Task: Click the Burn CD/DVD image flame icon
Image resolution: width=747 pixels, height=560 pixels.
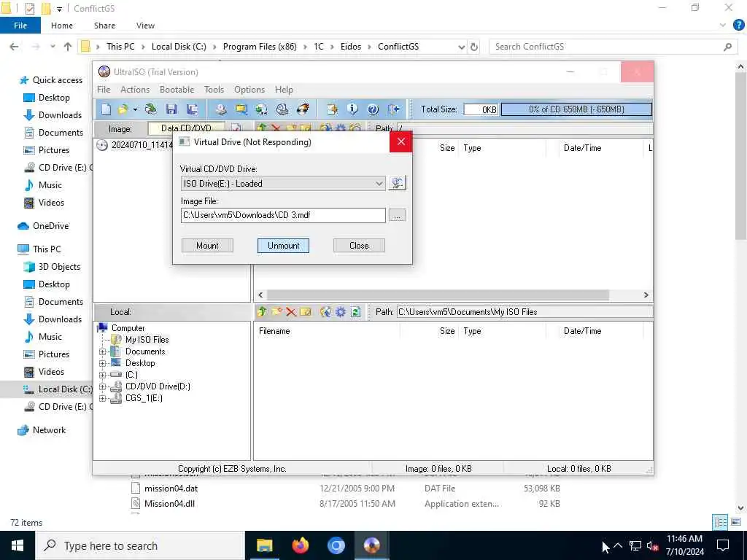Action: pyautogui.click(x=303, y=109)
